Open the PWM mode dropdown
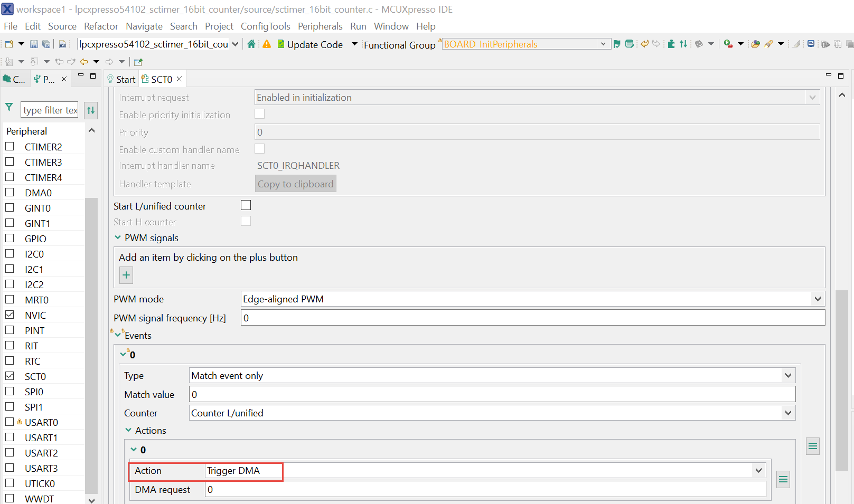The height and width of the screenshot is (504, 854). pos(818,299)
